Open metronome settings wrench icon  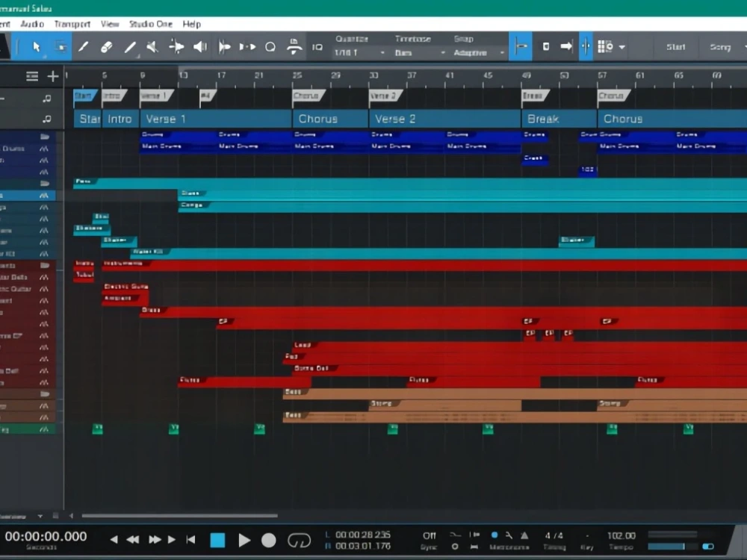pyautogui.click(x=509, y=535)
